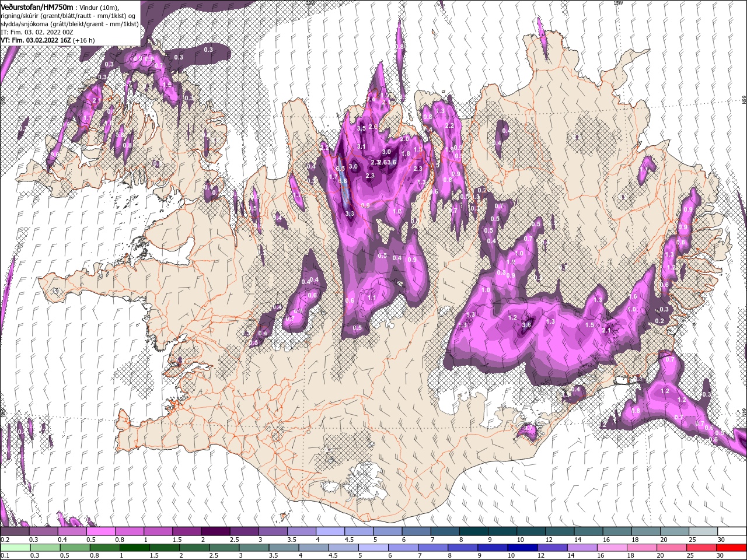Click the grey-teal swatch at 18, upper legend

point(645,531)
